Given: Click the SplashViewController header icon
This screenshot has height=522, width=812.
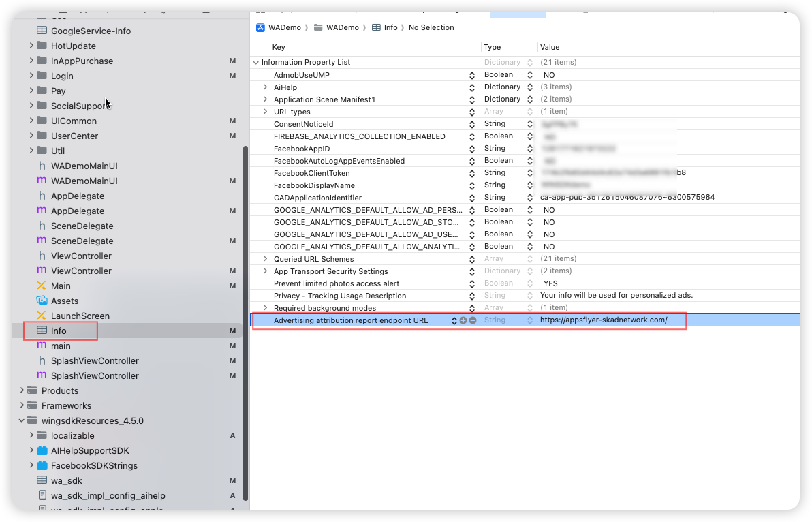Looking at the screenshot, I should click(42, 360).
